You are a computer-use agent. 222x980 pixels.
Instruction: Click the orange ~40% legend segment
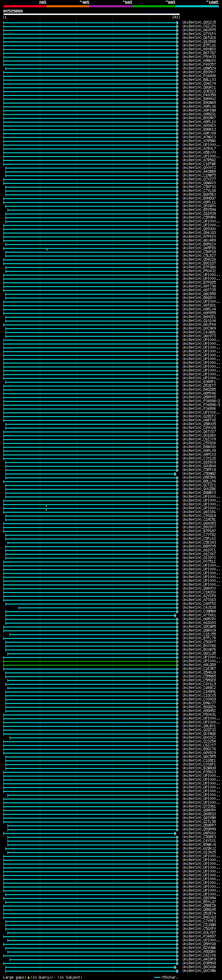point(68,7)
